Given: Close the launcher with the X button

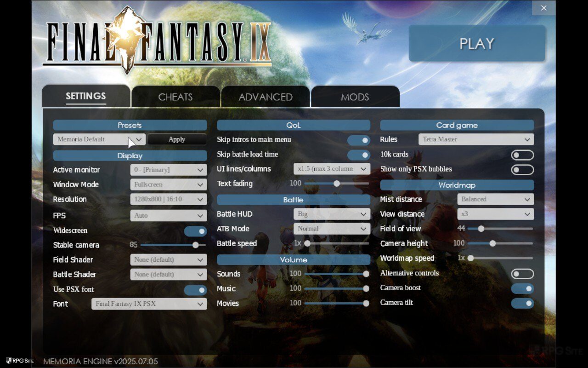Looking at the screenshot, I should 544,8.
